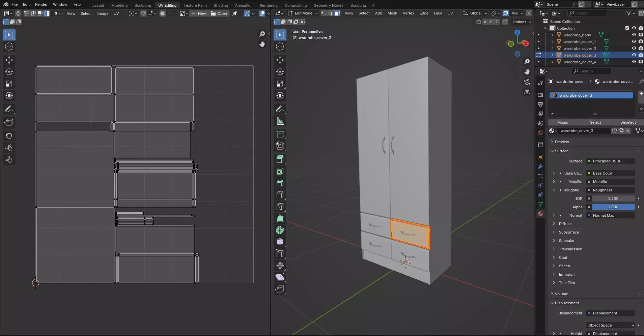
Task: Choose the Knife tool in viewport toolbar
Action: (x=280, y=207)
